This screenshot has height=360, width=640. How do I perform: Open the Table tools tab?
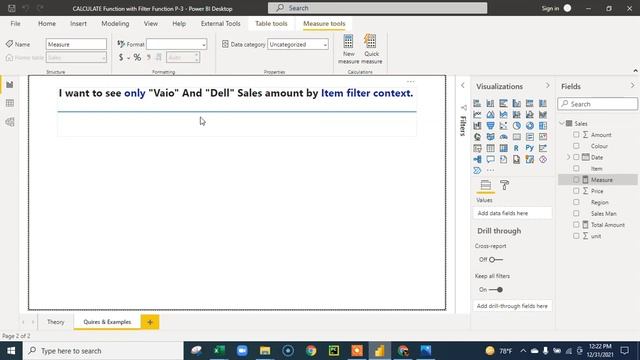(271, 24)
